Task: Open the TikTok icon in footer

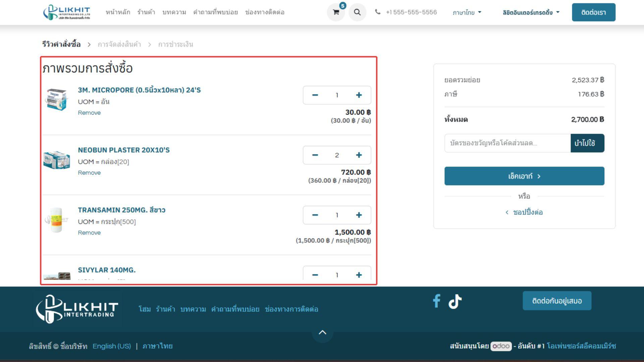Action: (455, 301)
